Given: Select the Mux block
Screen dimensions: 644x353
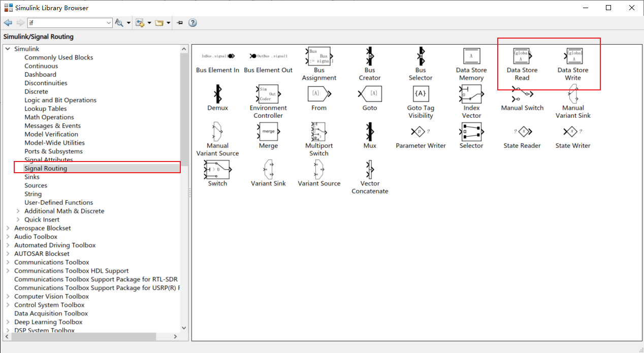Looking at the screenshot, I should (370, 132).
